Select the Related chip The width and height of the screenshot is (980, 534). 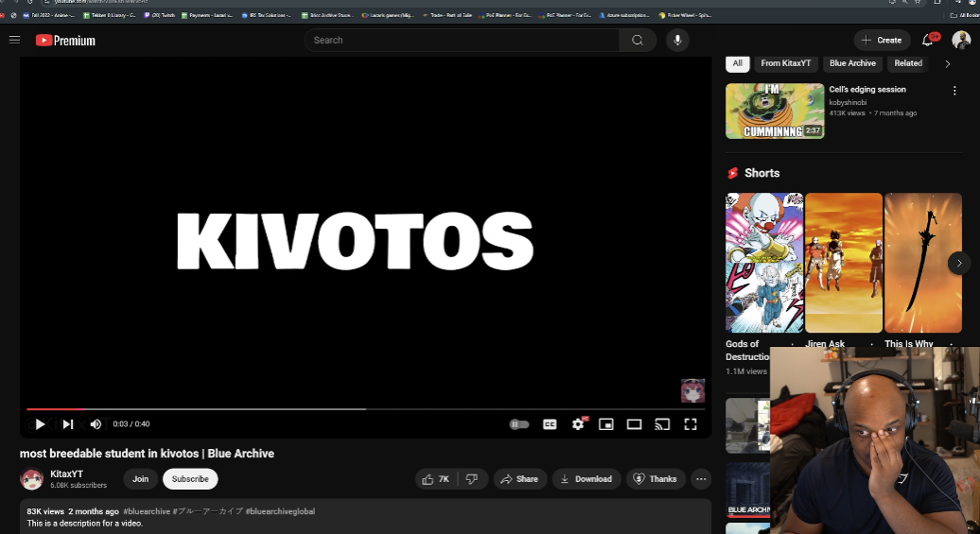coord(908,63)
